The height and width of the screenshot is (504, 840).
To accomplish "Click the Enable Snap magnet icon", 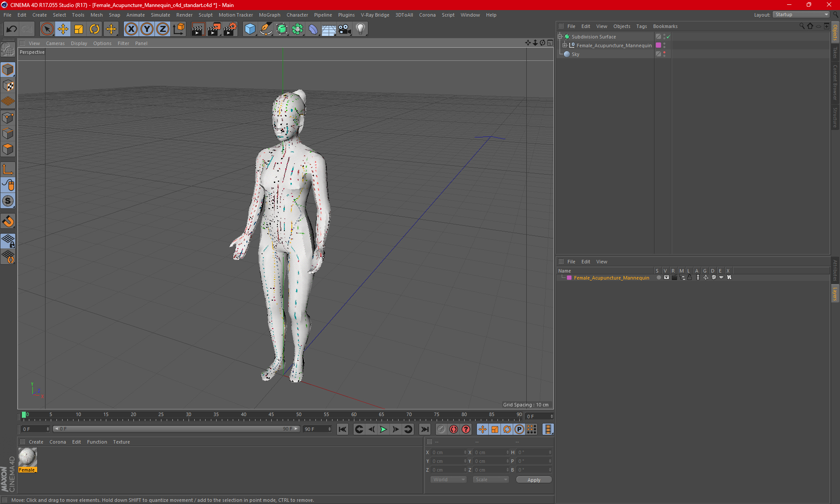I will (8, 221).
